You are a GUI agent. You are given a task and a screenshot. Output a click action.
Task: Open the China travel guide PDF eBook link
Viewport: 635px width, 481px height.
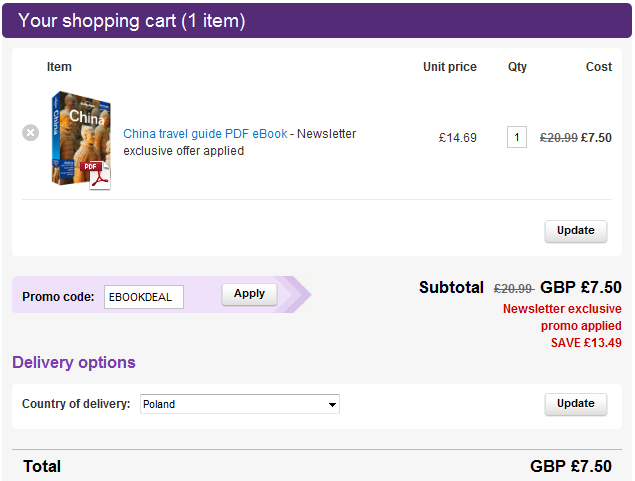(205, 134)
